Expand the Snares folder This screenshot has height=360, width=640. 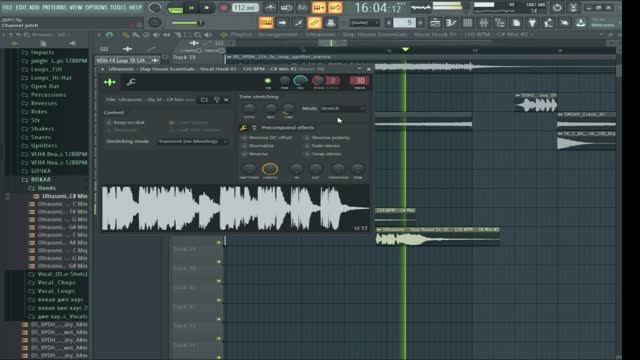pos(41,137)
